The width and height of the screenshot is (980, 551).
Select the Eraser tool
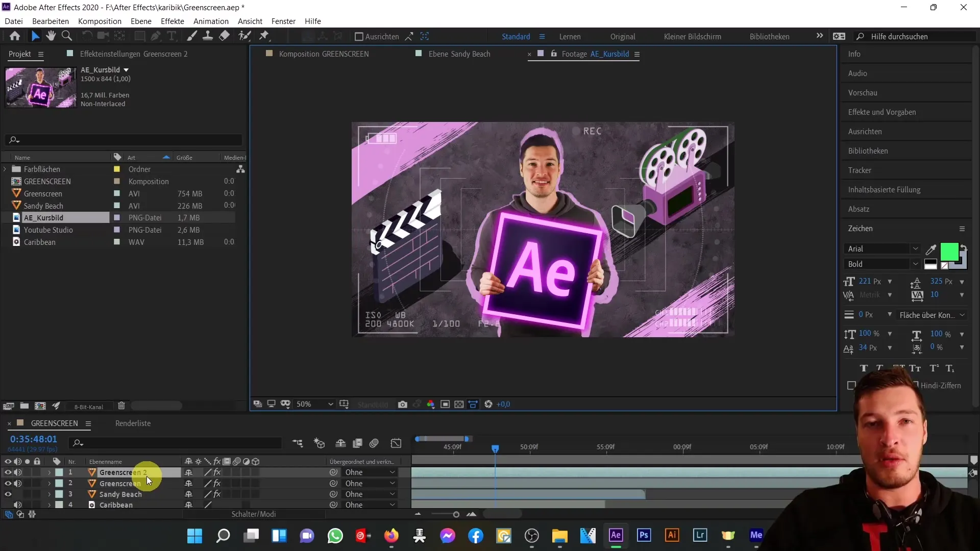224,36
